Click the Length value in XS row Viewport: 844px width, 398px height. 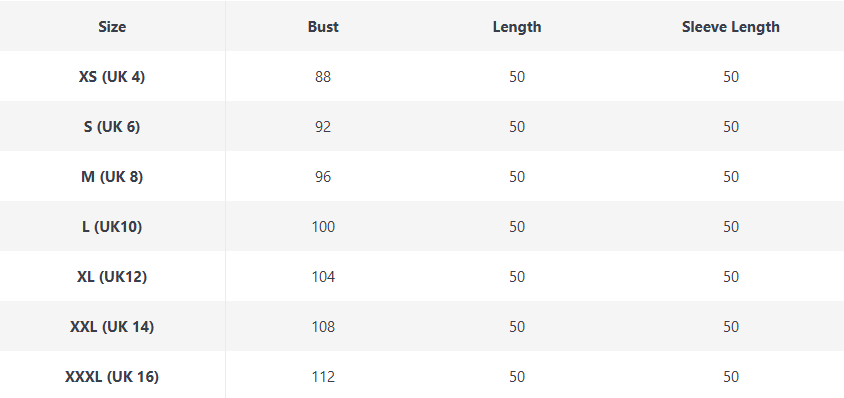pyautogui.click(x=517, y=77)
